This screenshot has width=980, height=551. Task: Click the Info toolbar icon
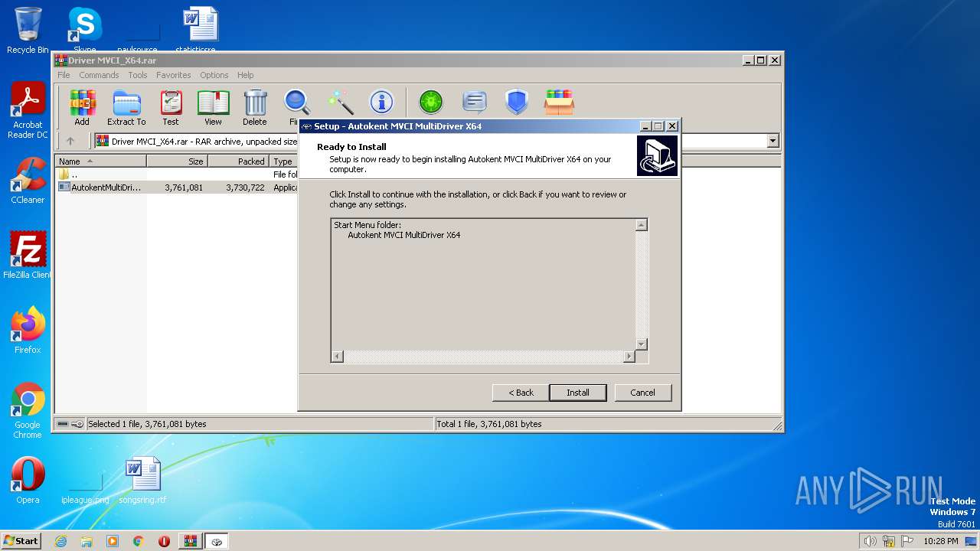click(x=381, y=102)
